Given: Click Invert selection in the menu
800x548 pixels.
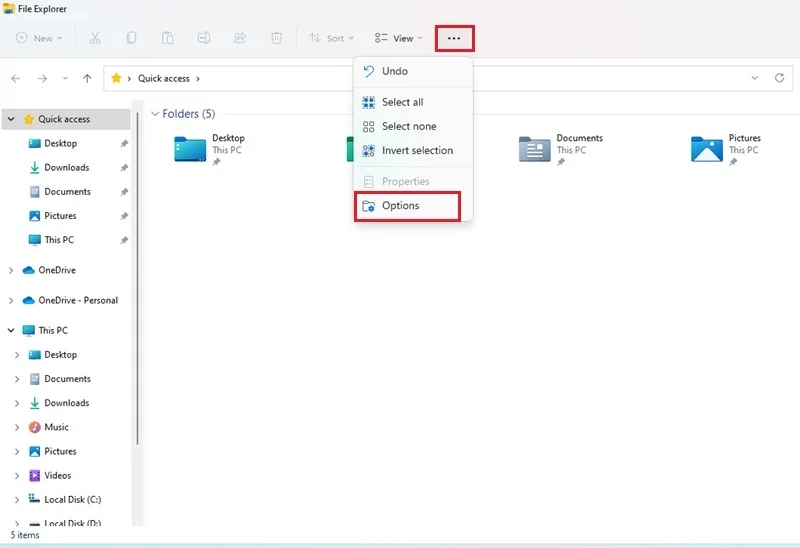Looking at the screenshot, I should pos(417,150).
